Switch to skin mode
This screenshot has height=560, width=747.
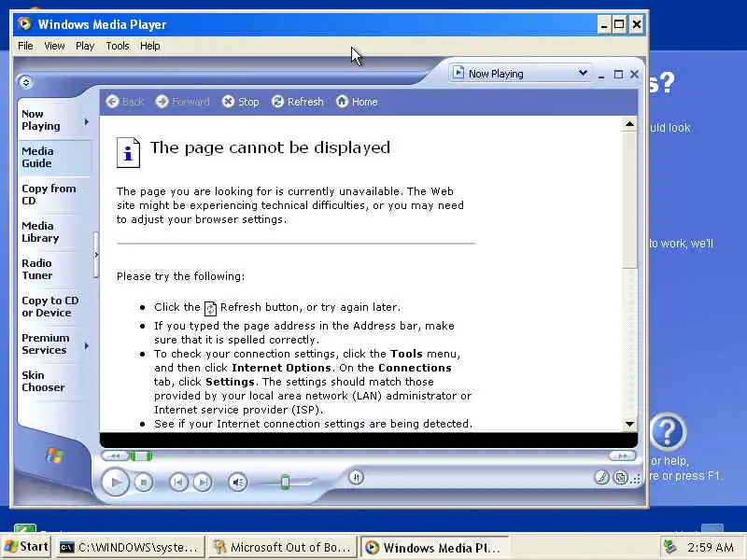620,477
